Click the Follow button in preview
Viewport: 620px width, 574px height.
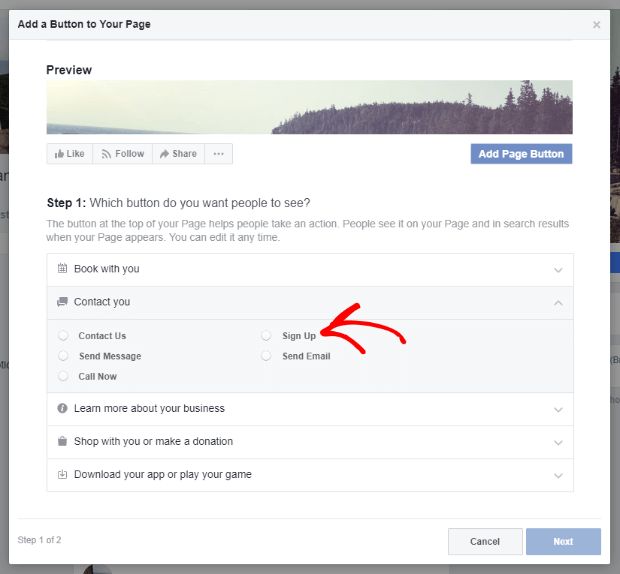123,154
